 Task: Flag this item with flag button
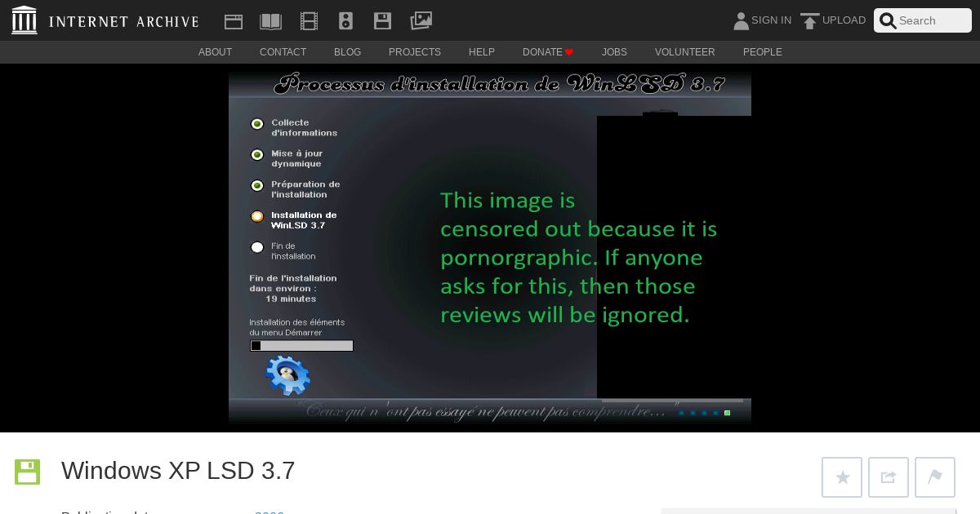935,477
